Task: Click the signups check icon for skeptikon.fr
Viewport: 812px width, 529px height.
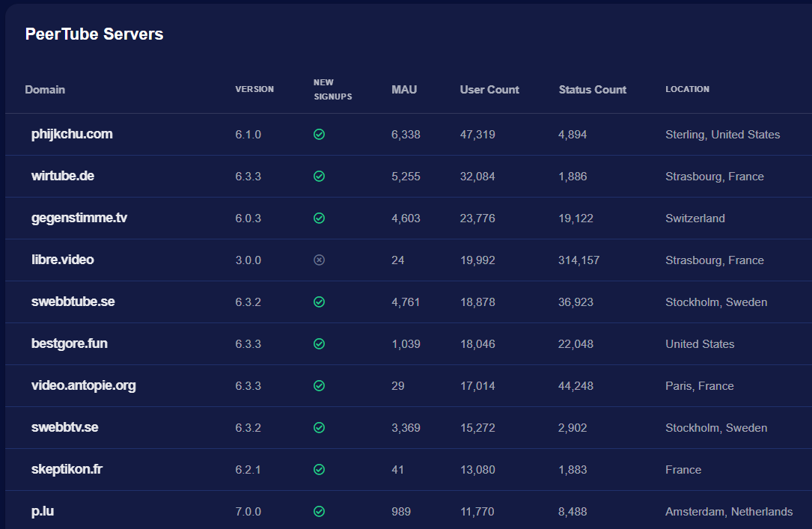Action: tap(319, 469)
